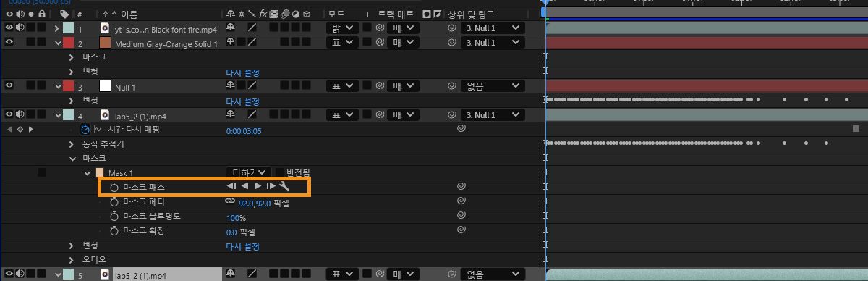
Task: Click the stopwatch for 마스크 불투명도
Action: point(114,217)
